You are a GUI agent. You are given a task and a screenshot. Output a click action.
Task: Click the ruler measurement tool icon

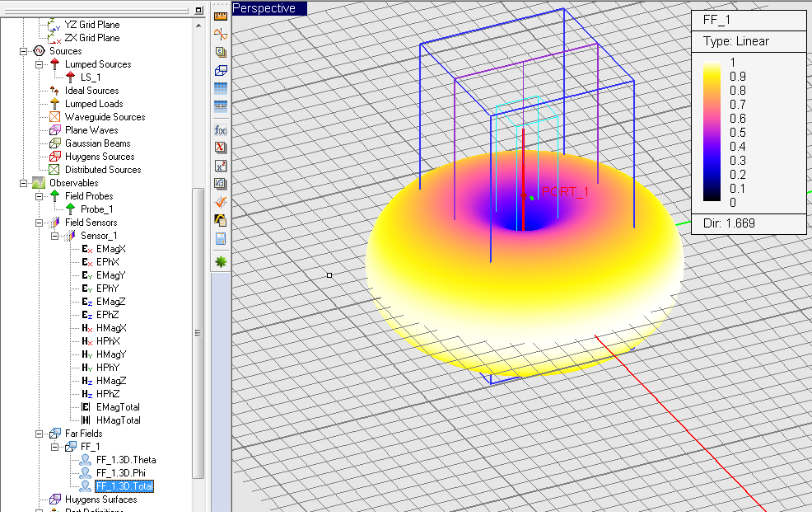pos(221,16)
